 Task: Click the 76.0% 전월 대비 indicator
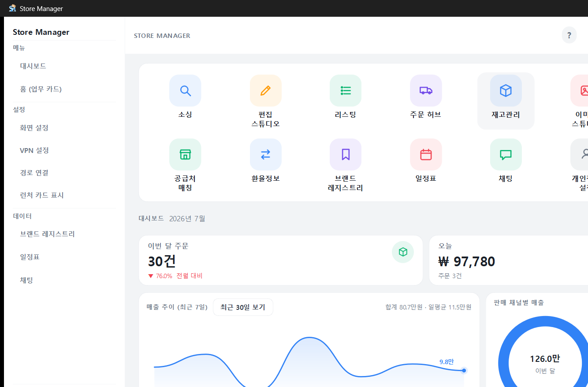click(175, 276)
